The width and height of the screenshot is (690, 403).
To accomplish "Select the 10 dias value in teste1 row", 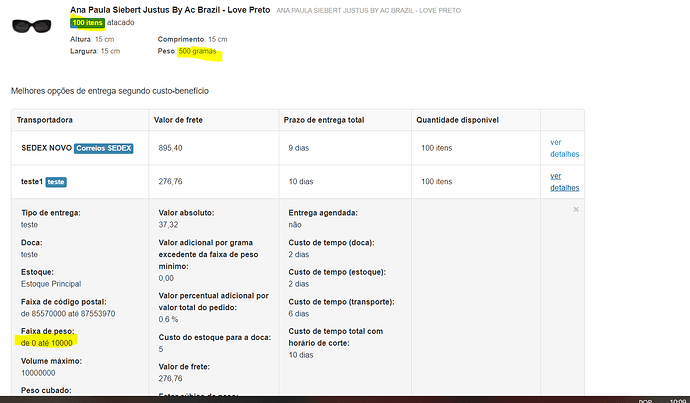I will (x=301, y=182).
